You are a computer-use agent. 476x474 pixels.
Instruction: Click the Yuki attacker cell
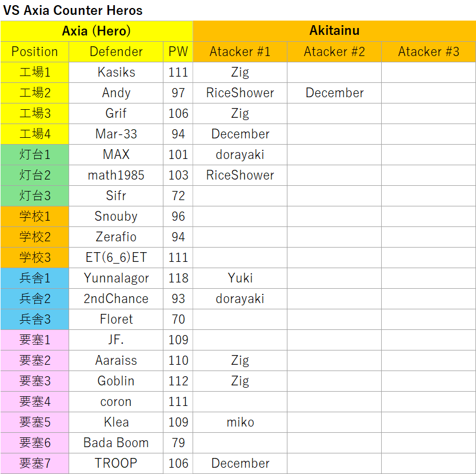(240, 278)
